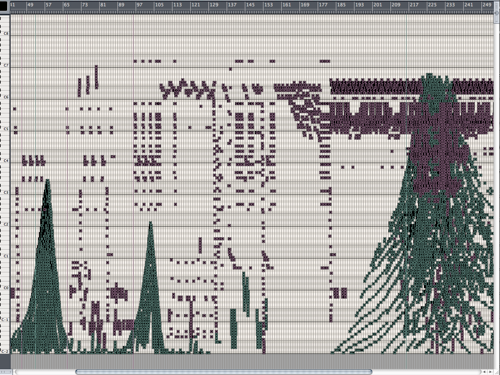Click the C3 key in piano column
500x375 pixels.
coord(5,192)
